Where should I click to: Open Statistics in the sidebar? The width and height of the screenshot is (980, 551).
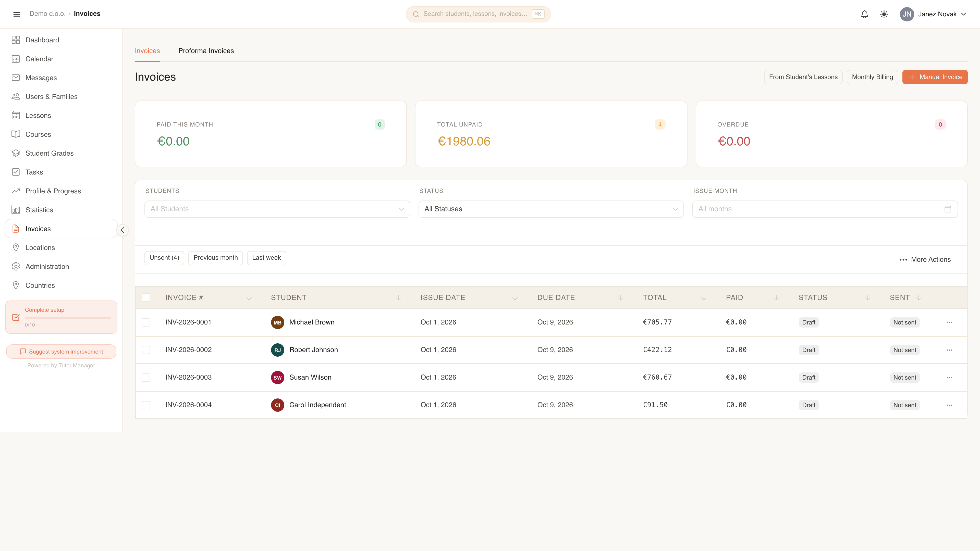pyautogui.click(x=61, y=210)
